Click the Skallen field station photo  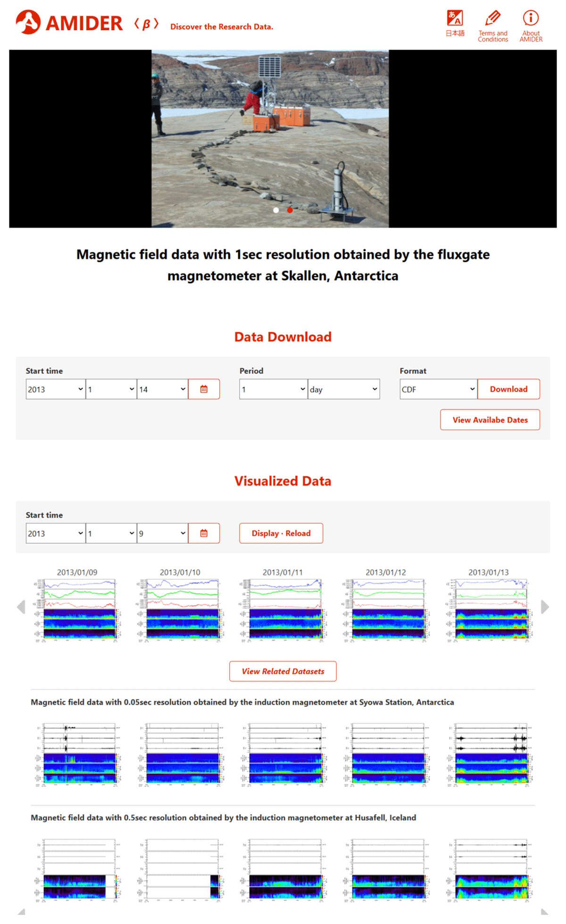[x=270, y=139]
